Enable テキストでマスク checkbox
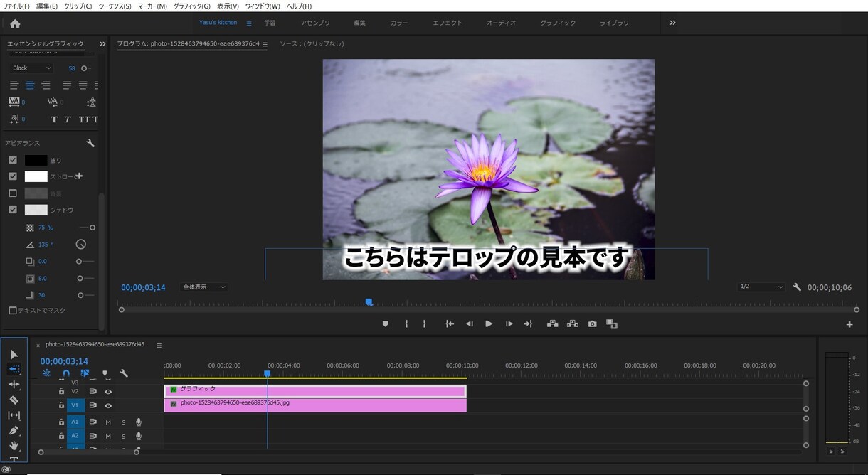868x475 pixels. click(13, 311)
